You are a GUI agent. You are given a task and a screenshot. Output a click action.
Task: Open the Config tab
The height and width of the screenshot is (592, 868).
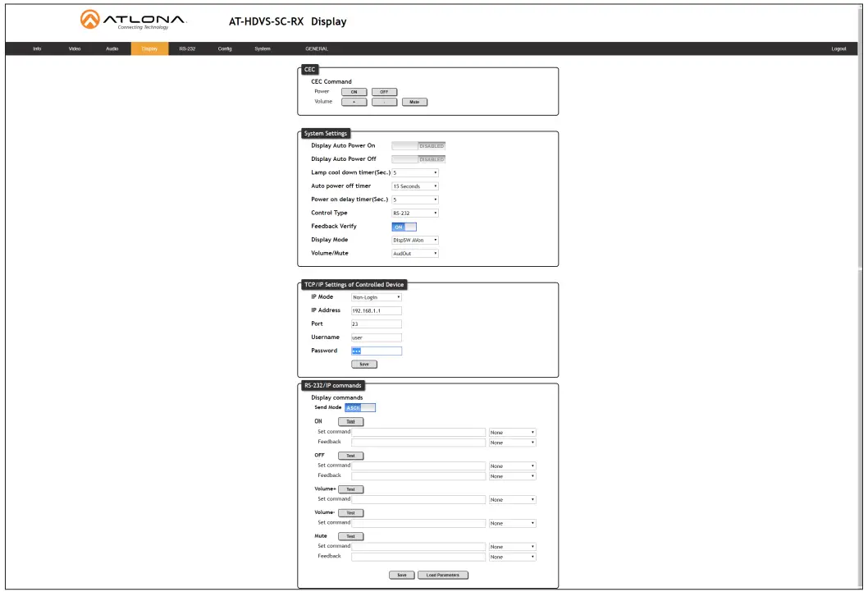[225, 48]
